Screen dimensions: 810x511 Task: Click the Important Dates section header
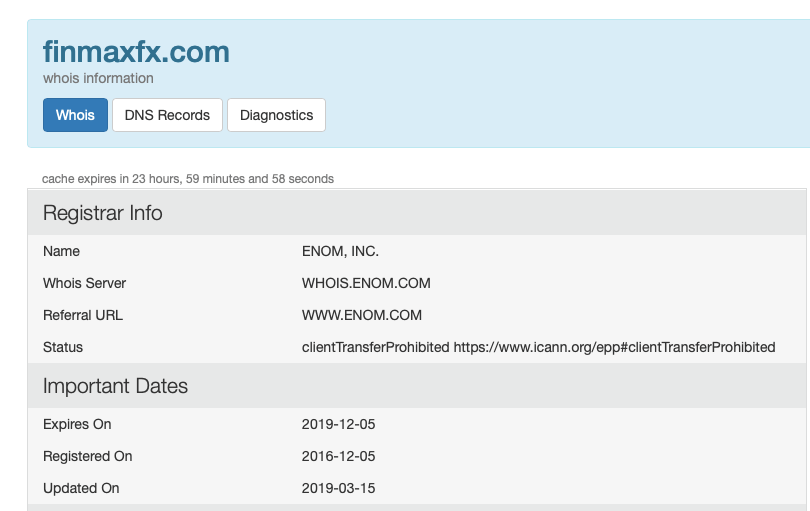(115, 386)
